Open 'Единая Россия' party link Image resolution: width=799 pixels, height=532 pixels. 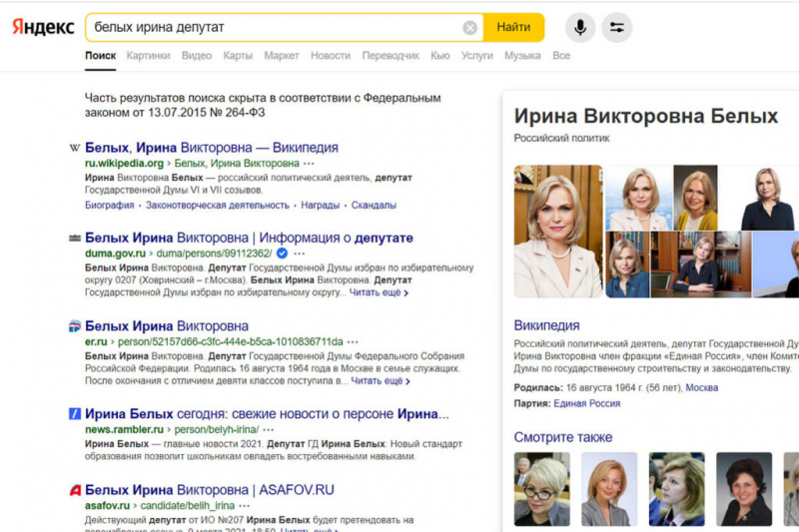pos(586,403)
